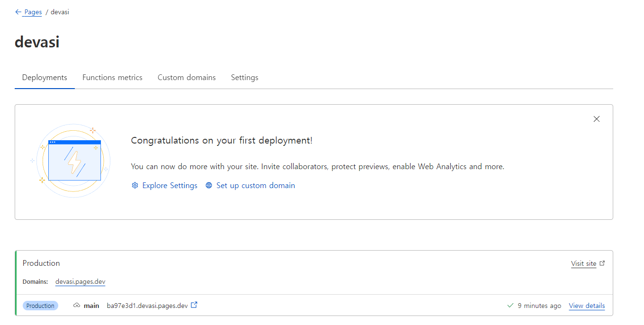Open devasi.pages.dev domain link
This screenshot has width=644, height=325.
pos(80,281)
